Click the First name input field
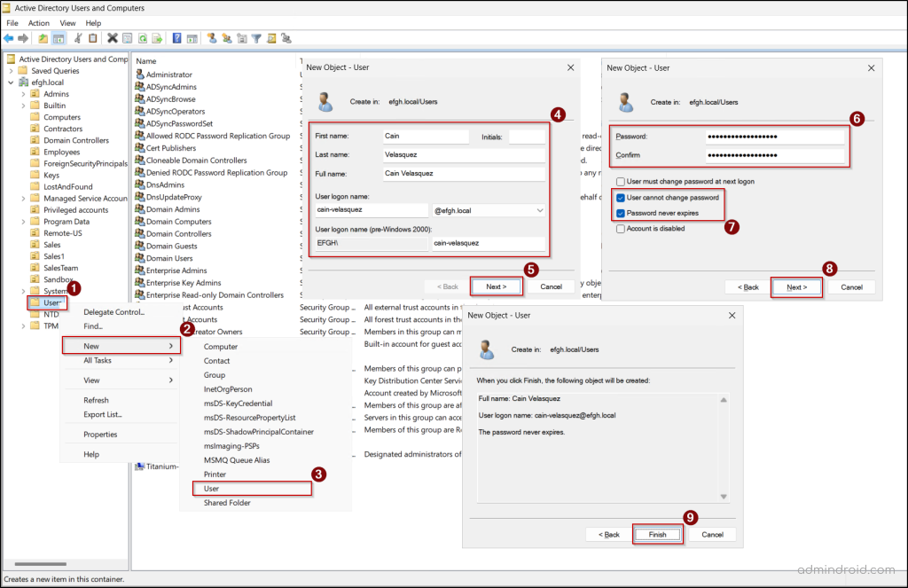This screenshot has height=588, width=908. click(424, 137)
